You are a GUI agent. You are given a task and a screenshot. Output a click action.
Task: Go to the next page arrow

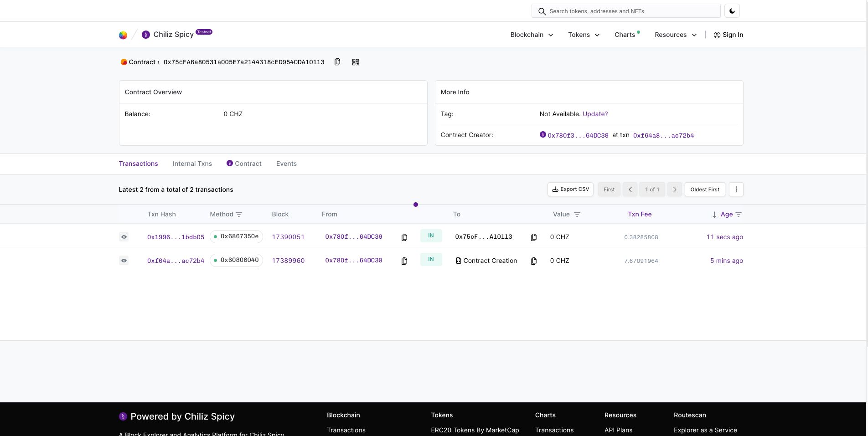[675, 190]
